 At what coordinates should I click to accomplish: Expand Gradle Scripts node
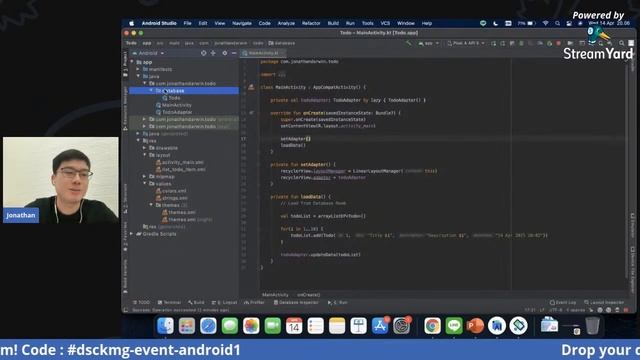coord(131,233)
